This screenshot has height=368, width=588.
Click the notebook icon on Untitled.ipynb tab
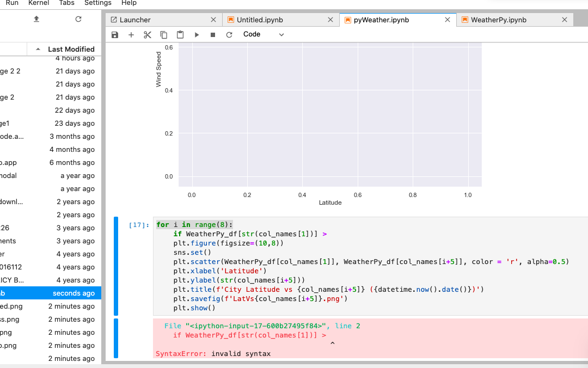(231, 20)
